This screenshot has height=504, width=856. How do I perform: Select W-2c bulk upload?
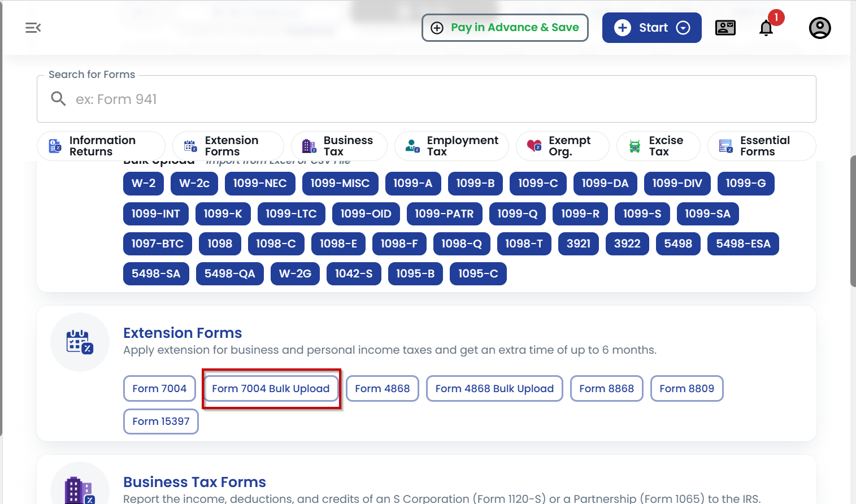click(x=194, y=183)
